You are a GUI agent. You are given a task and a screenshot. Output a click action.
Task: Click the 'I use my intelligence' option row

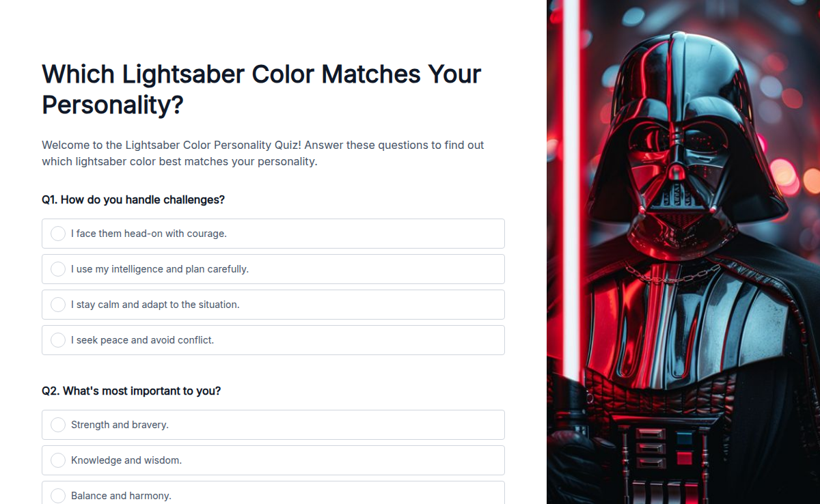pyautogui.click(x=273, y=268)
